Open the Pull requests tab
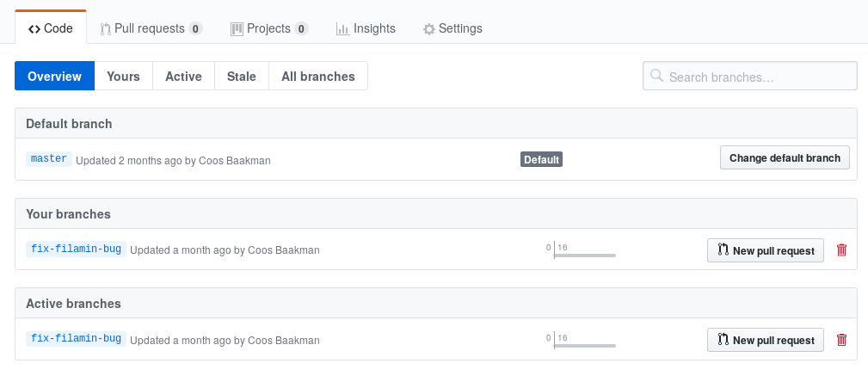The height and width of the screenshot is (382, 868). 151,28
